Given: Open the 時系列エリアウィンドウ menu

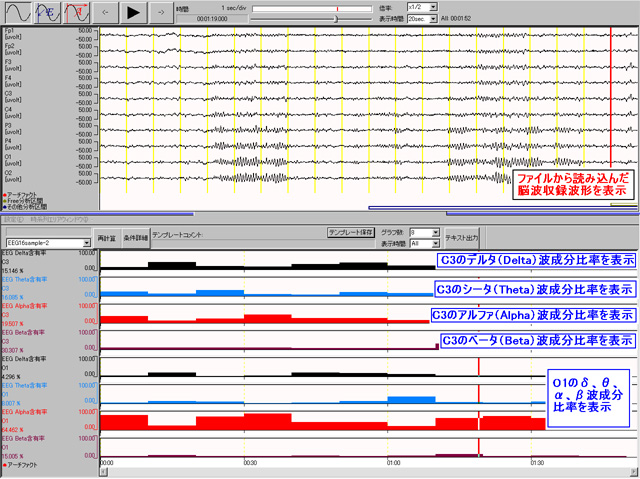Looking at the screenshot, I should click(x=59, y=220).
